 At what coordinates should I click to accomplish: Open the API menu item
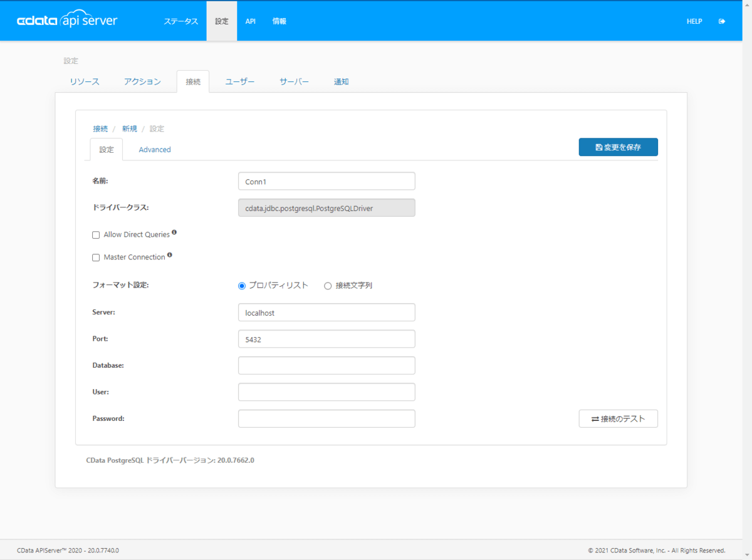[x=250, y=21]
